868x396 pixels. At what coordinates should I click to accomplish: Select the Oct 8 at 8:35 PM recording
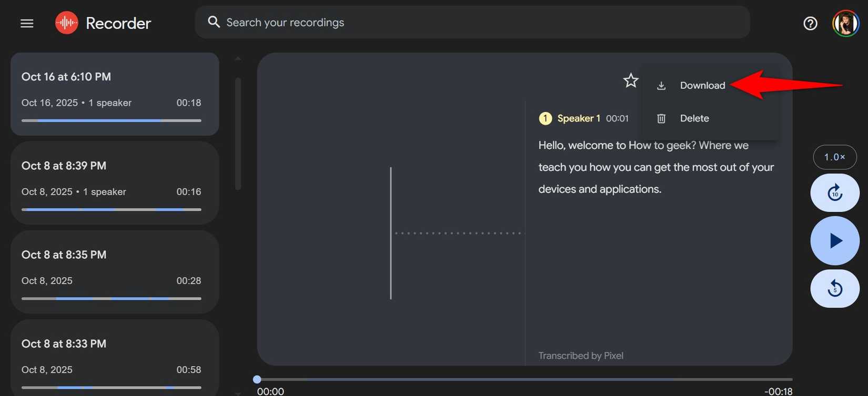point(115,272)
